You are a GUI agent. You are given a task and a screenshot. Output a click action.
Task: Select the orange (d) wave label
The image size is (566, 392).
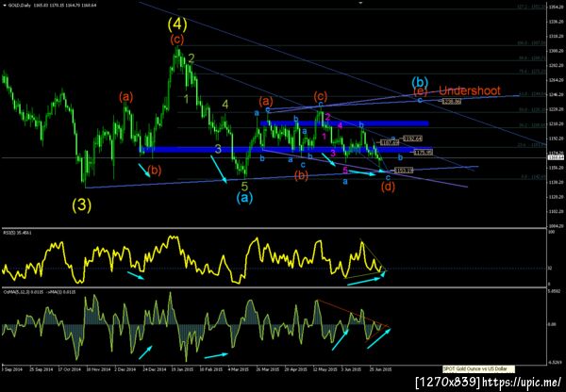(388, 187)
